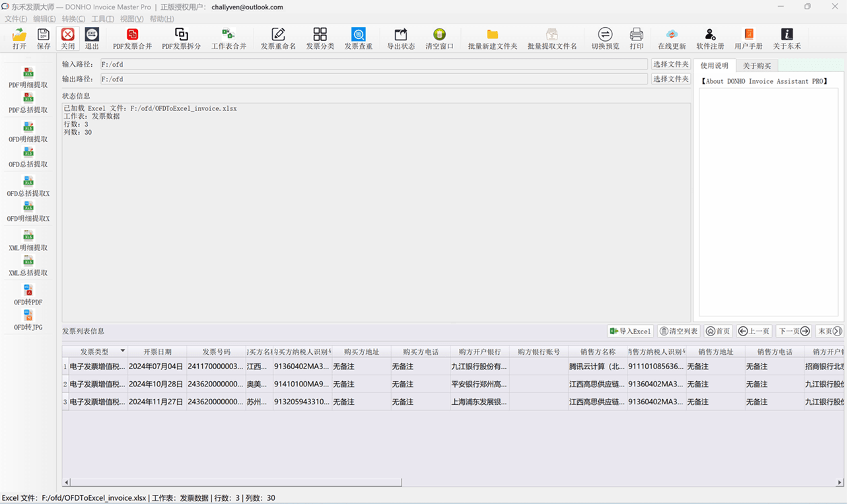Open the 软件注册 software registration
The height and width of the screenshot is (504, 848).
coord(710,38)
